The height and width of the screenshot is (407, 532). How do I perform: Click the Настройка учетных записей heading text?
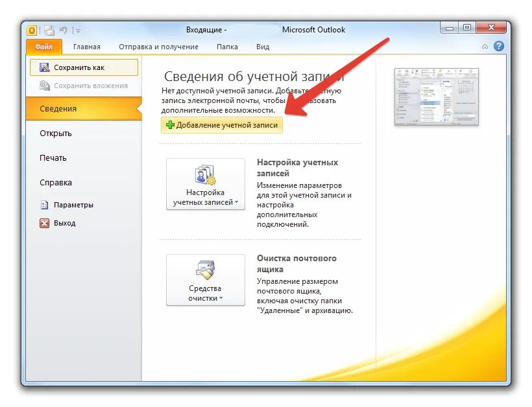coord(297,168)
